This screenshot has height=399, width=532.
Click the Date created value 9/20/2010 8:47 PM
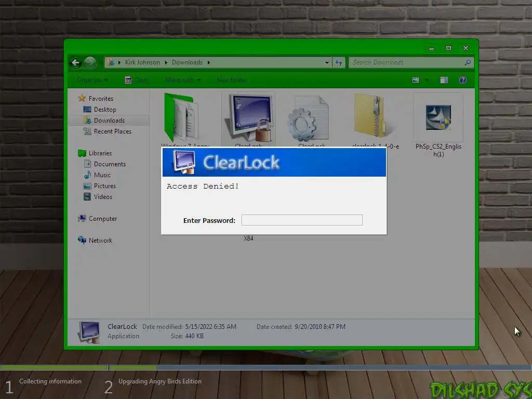pyautogui.click(x=320, y=327)
